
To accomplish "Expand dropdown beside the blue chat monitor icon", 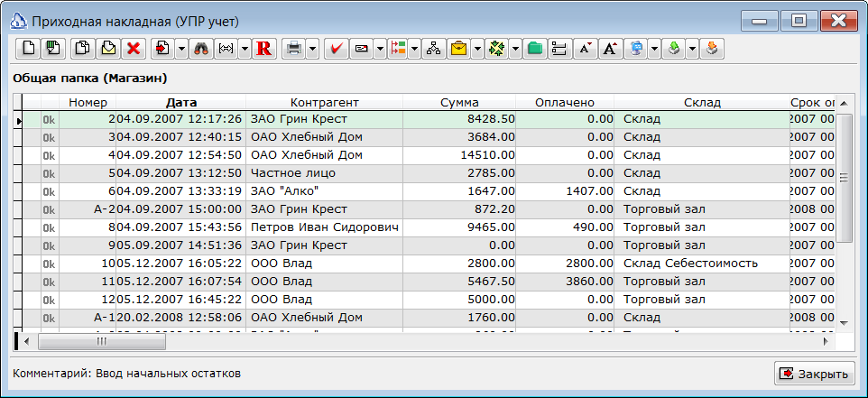I will [x=655, y=49].
